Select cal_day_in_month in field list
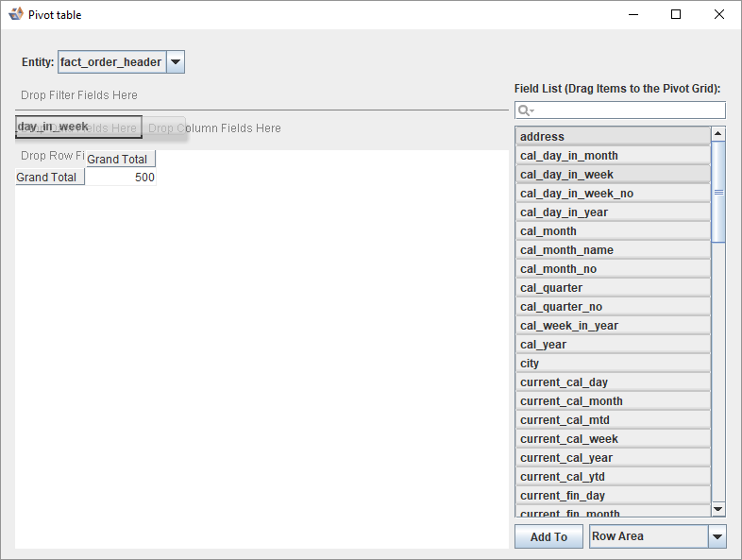 [613, 156]
